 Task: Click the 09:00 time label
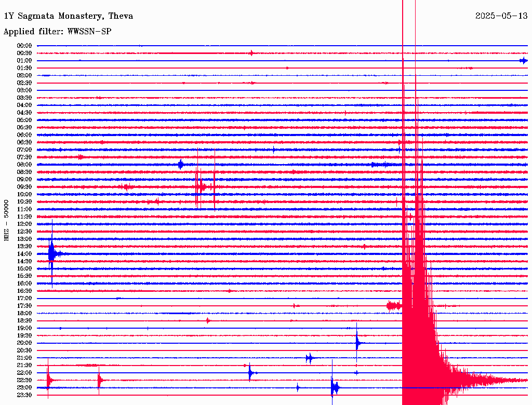coord(24,180)
